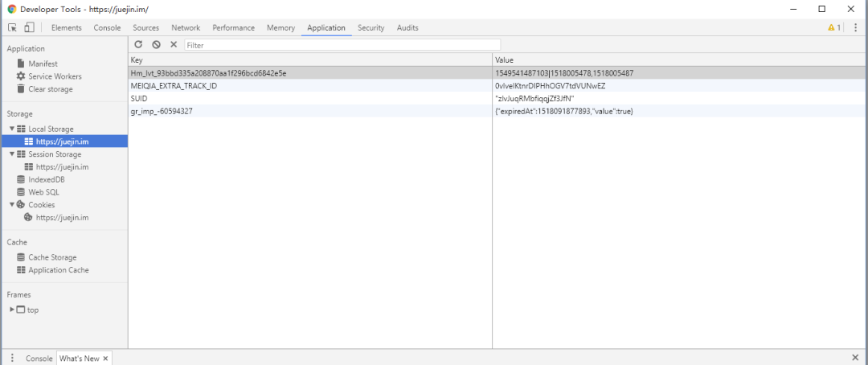
Task: Click the Clear storage trash icon
Action: tap(21, 89)
